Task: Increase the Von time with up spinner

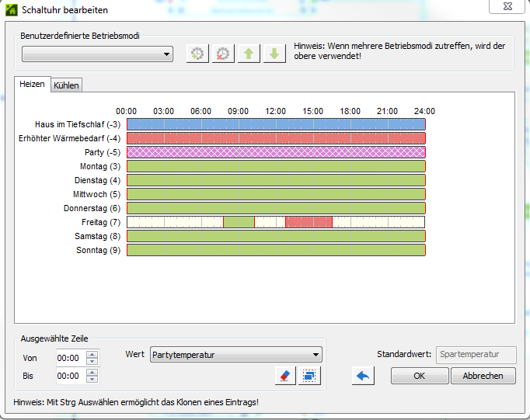Action: point(92,355)
